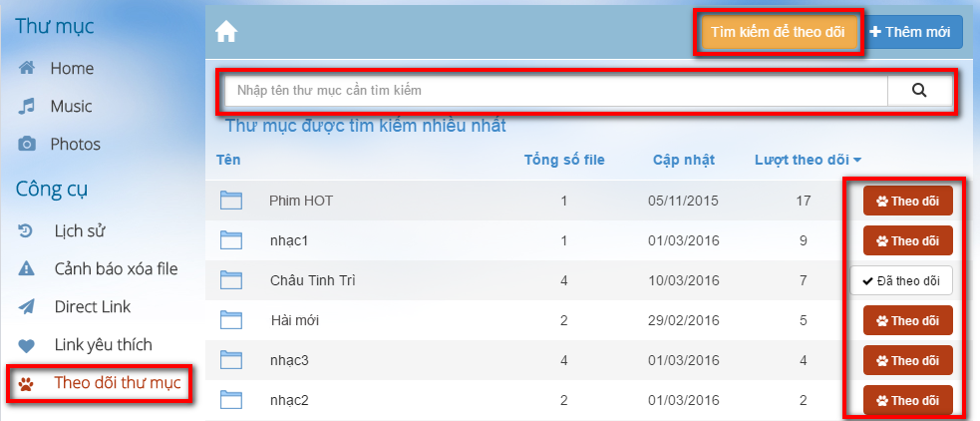Viewport: 980px width, 421px height.
Task: Open Lịch sử from the tools list
Action: pos(80,230)
